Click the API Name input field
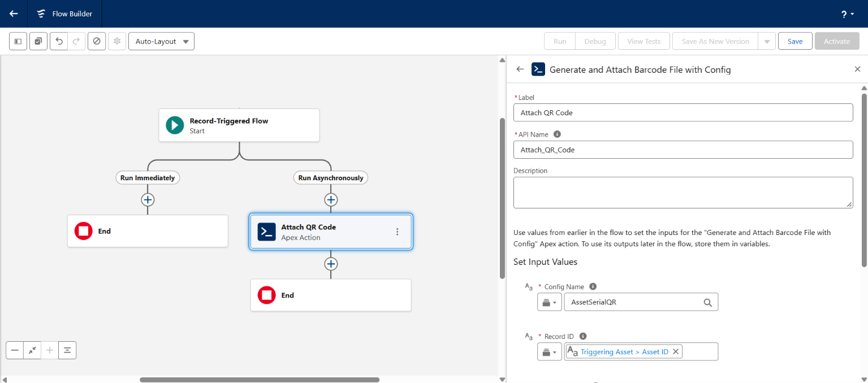The height and width of the screenshot is (383, 868). (683, 150)
